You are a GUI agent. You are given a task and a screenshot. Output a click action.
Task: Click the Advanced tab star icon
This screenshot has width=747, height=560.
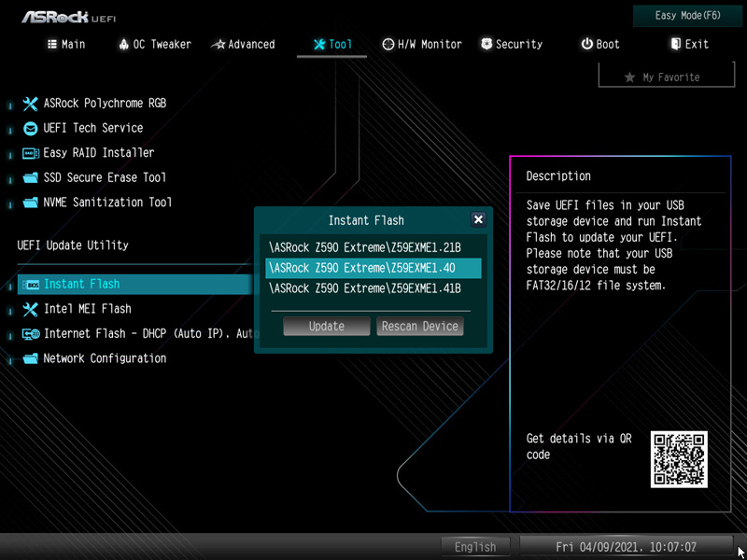click(x=218, y=45)
